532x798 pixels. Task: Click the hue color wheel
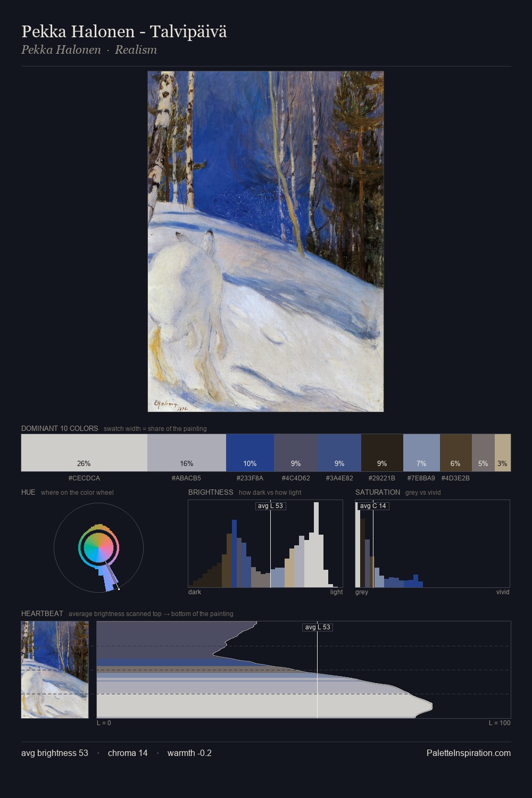pos(98,547)
